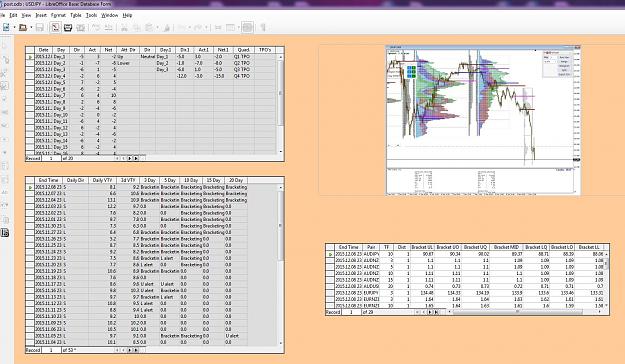Open dropdown arrow next to Open folder icon
The height and width of the screenshot is (364, 625).
point(31,28)
